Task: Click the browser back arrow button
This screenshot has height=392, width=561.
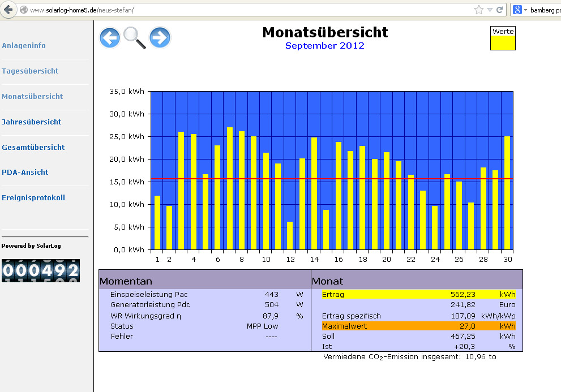Action: coord(8,10)
